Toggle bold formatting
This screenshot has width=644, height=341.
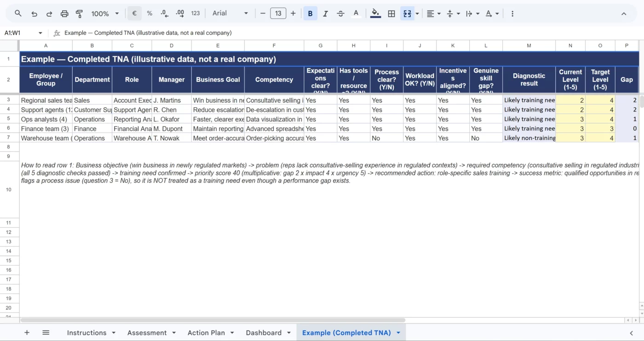(x=310, y=14)
